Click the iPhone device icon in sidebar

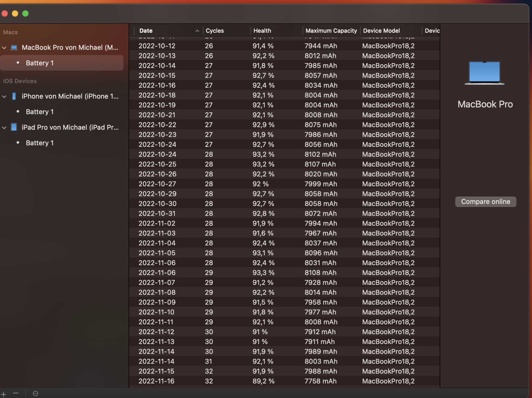(x=14, y=96)
